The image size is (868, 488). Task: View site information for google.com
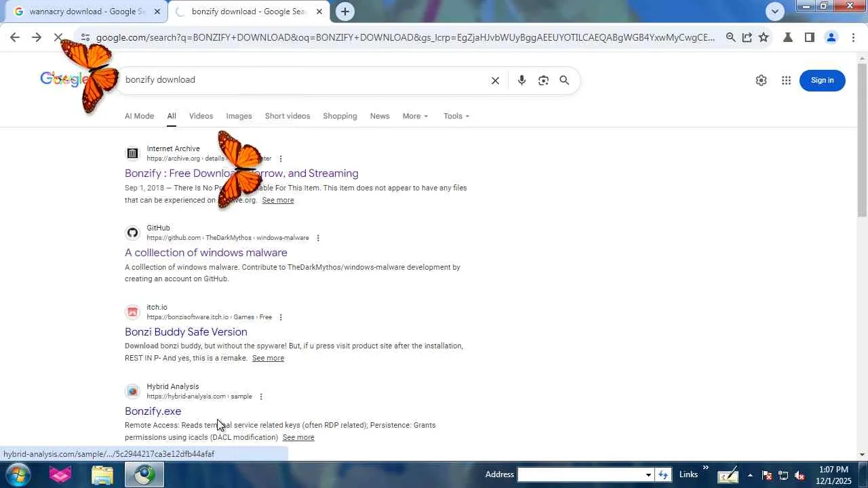[x=85, y=38]
